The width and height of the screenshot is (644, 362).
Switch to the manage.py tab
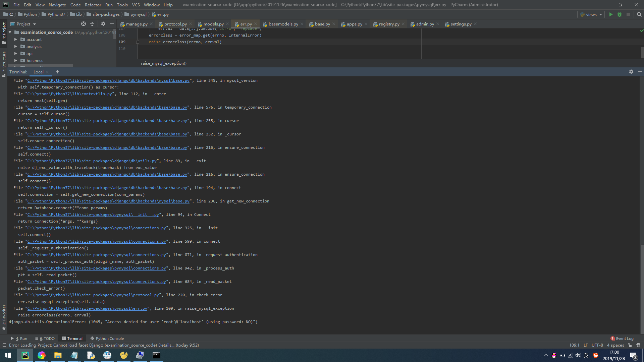click(x=137, y=24)
